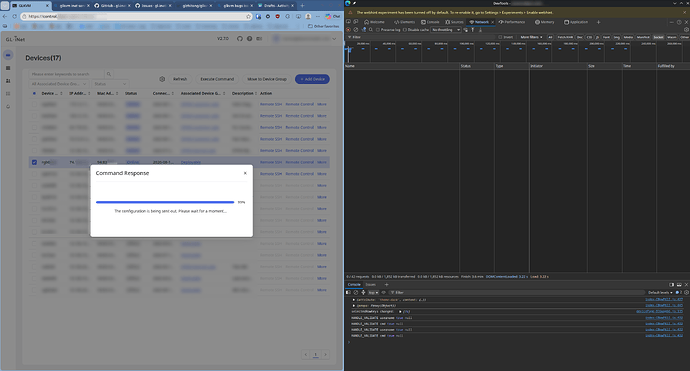Click the browser reload icon
690x371 pixels.
click(14, 16)
